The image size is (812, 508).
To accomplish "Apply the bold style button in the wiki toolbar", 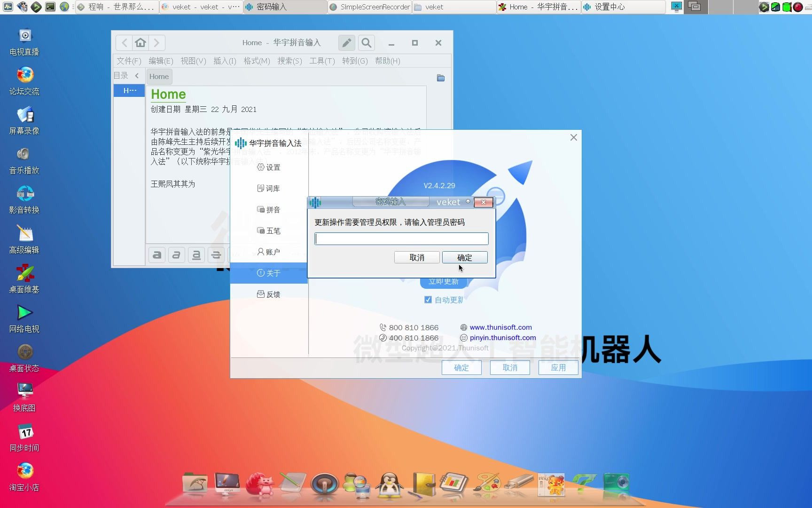I will pos(157,255).
